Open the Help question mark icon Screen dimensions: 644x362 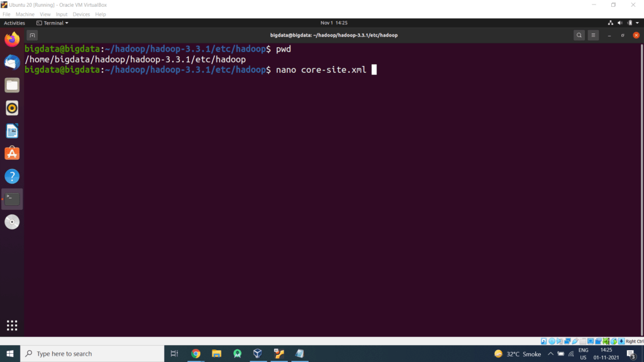[12, 177]
